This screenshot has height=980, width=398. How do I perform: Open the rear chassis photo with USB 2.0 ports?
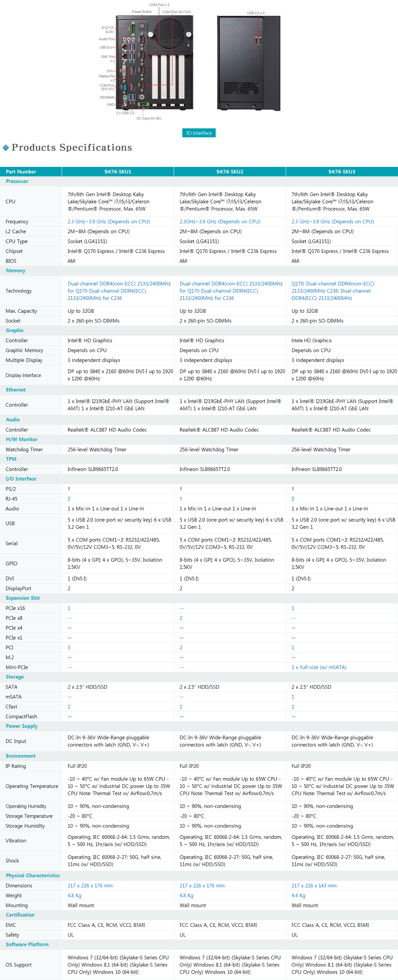click(249, 63)
